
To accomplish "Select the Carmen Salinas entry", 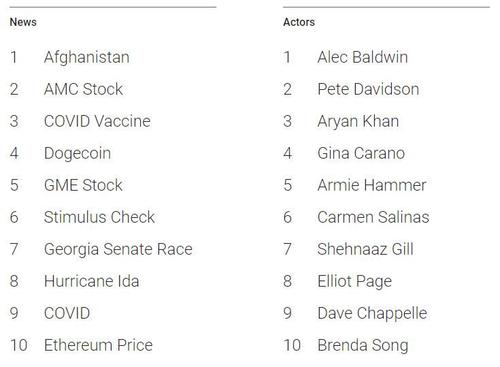I will (373, 217).
